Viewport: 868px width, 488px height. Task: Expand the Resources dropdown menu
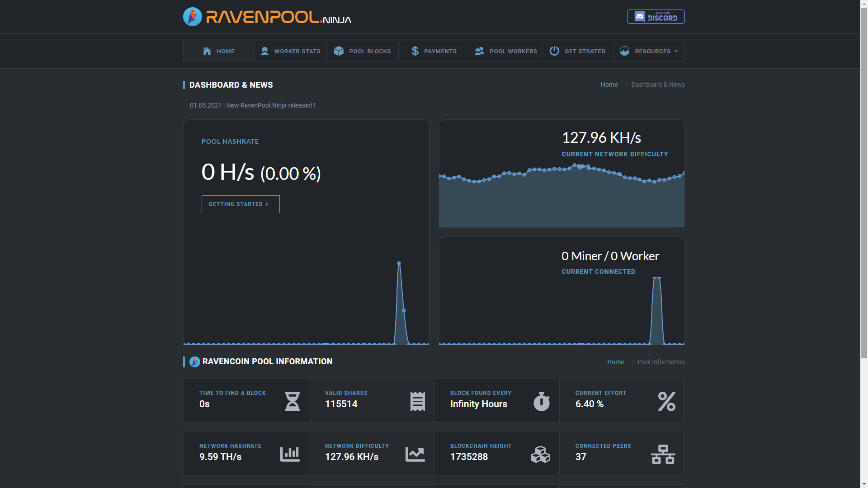pyautogui.click(x=649, y=51)
